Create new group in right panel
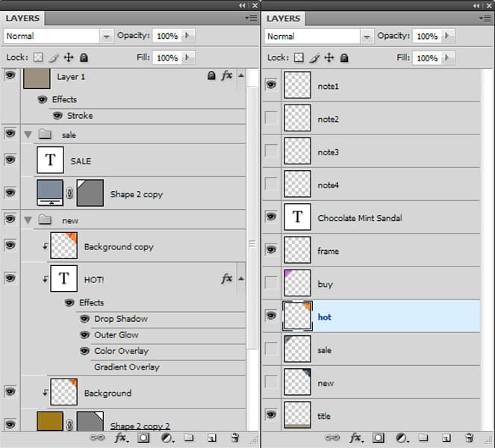The height and width of the screenshot is (448, 495). [x=423, y=438]
